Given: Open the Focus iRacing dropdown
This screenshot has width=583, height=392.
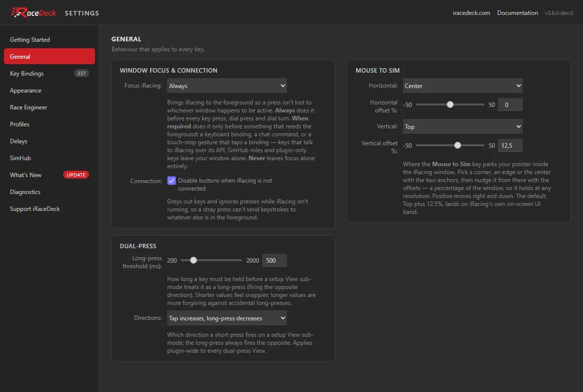Looking at the screenshot, I should pyautogui.click(x=227, y=86).
